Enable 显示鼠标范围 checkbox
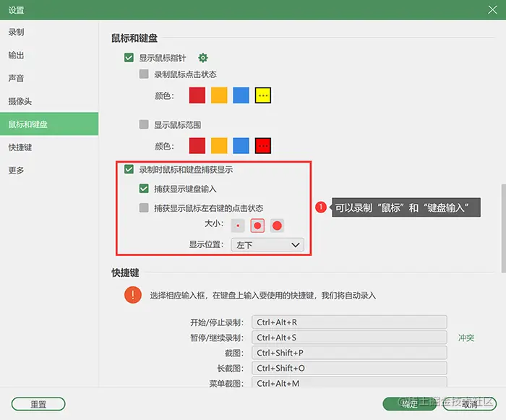 (x=144, y=124)
